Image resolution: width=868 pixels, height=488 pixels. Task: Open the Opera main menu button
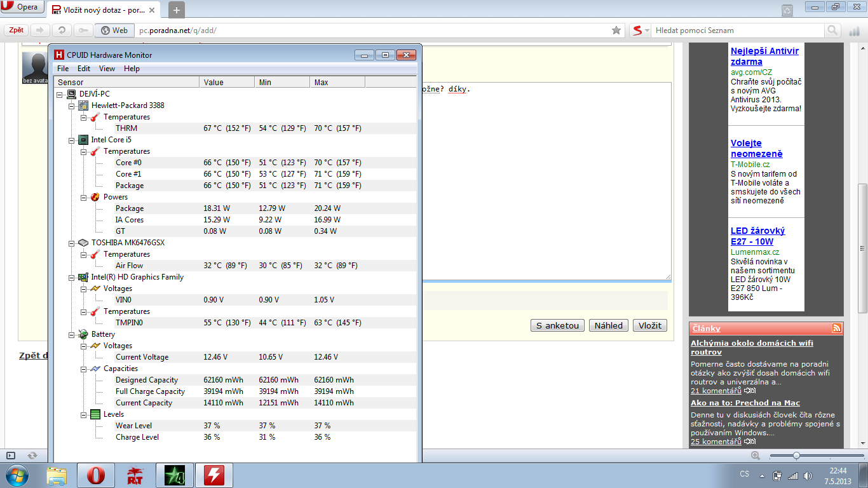tap(22, 8)
